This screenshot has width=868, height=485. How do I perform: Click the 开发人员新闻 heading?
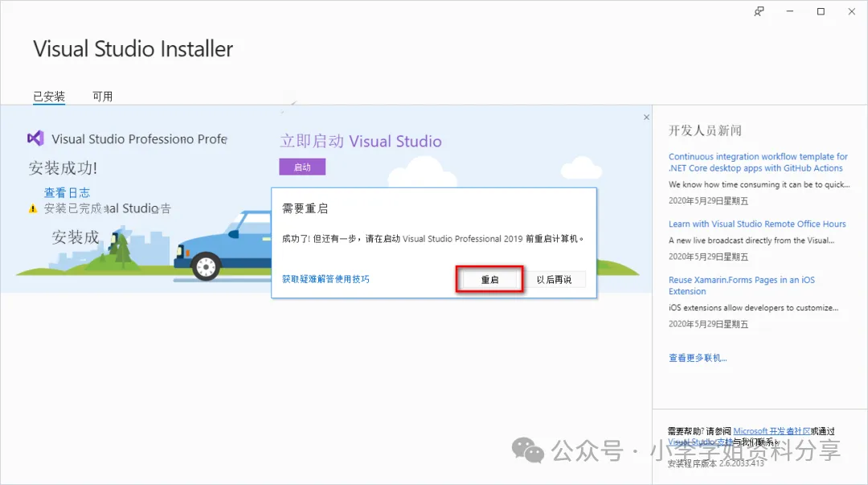click(705, 130)
